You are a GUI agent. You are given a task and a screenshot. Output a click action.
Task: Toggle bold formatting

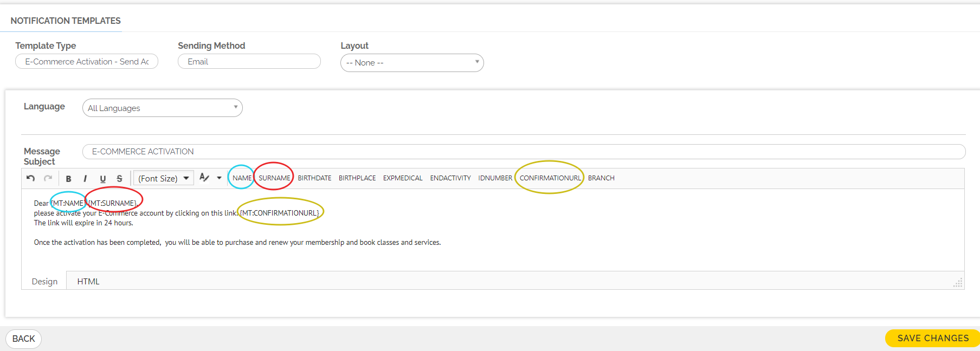coord(68,178)
